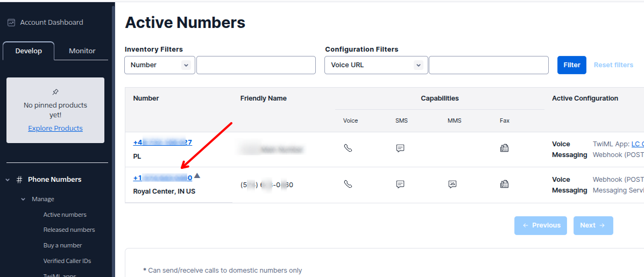Select the Develop tab
Screen dimensions: 644x277
29,51
